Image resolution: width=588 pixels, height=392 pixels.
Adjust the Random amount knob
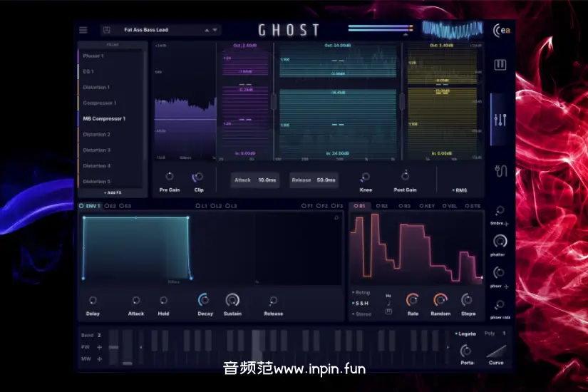(x=440, y=300)
